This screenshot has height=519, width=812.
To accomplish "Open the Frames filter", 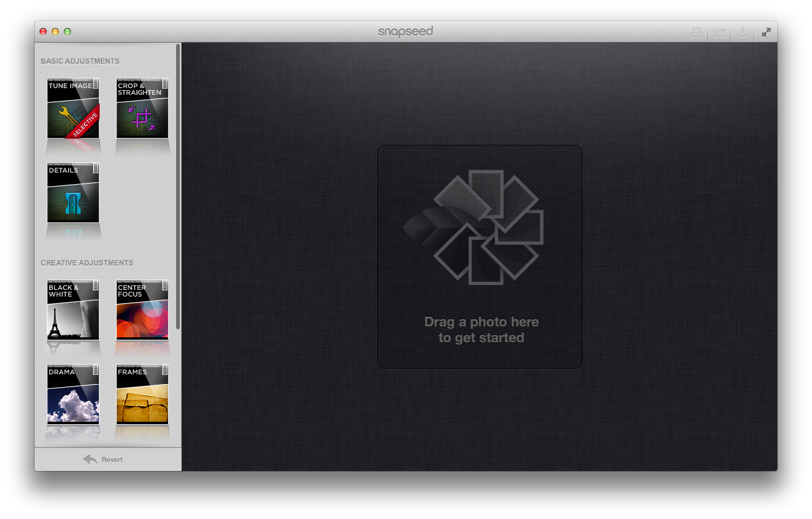I will 142,394.
